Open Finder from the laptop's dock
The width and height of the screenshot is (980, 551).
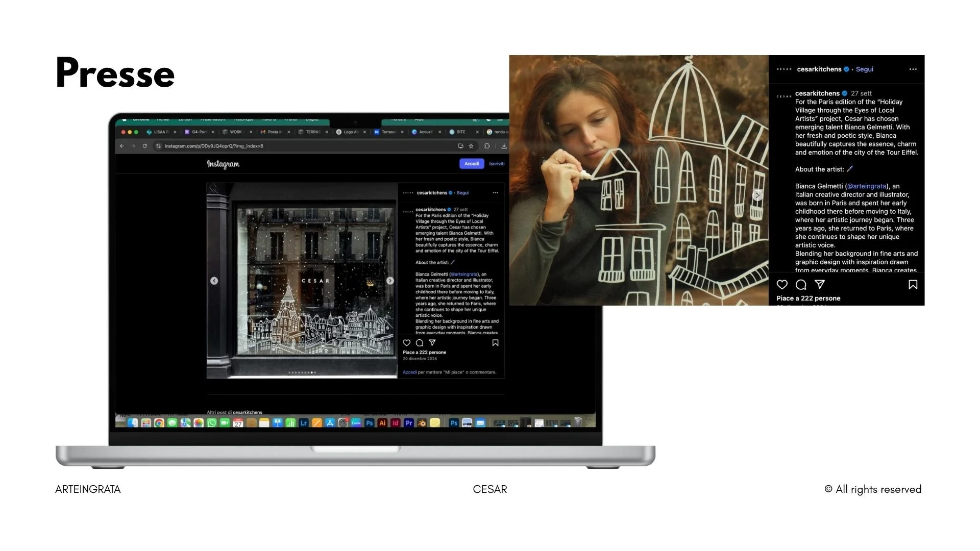pos(133,423)
